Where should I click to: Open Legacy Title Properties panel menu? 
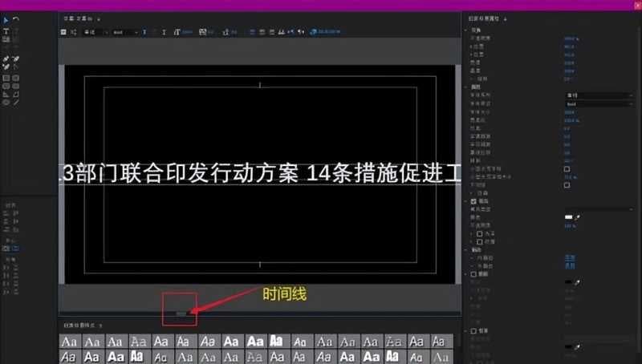tap(506, 18)
